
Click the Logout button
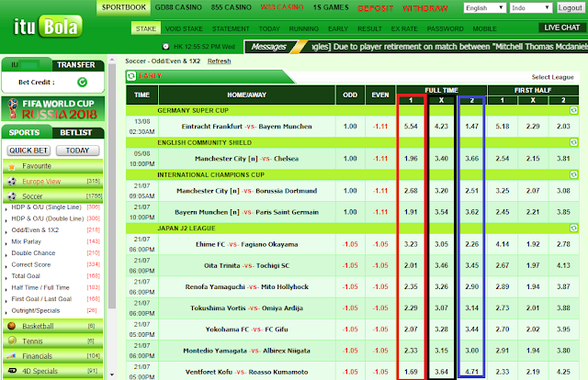pos(571,8)
